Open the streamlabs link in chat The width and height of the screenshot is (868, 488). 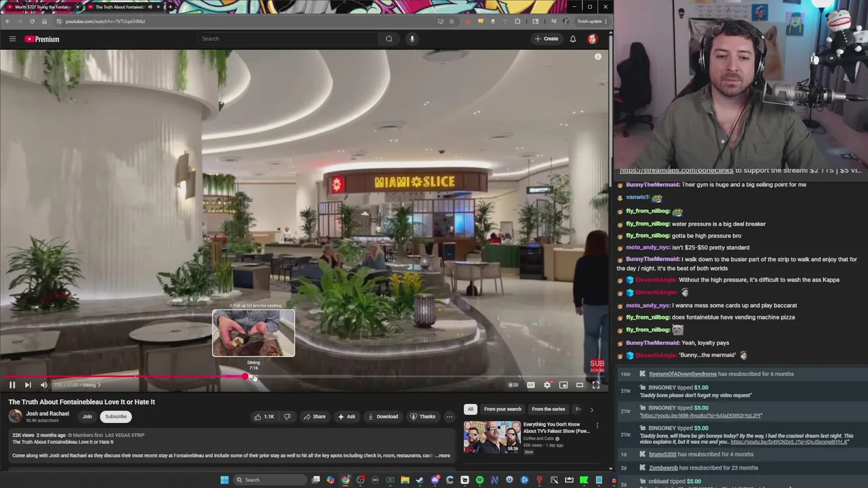tap(676, 171)
